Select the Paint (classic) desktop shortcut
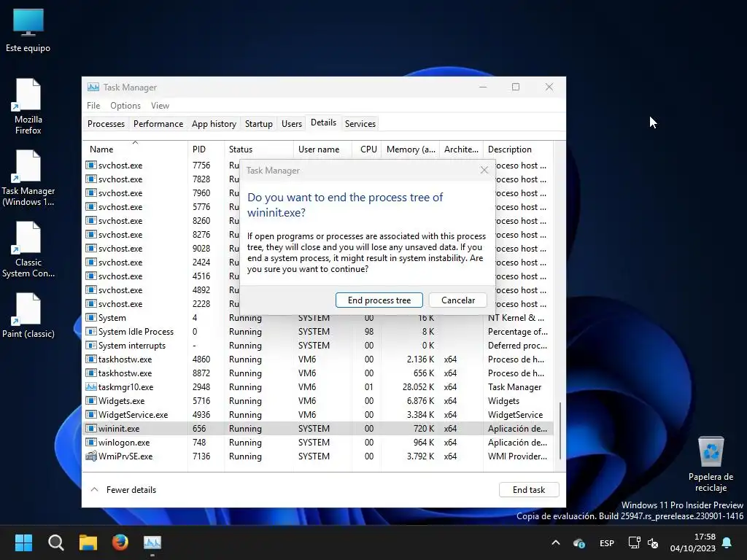 (28, 316)
